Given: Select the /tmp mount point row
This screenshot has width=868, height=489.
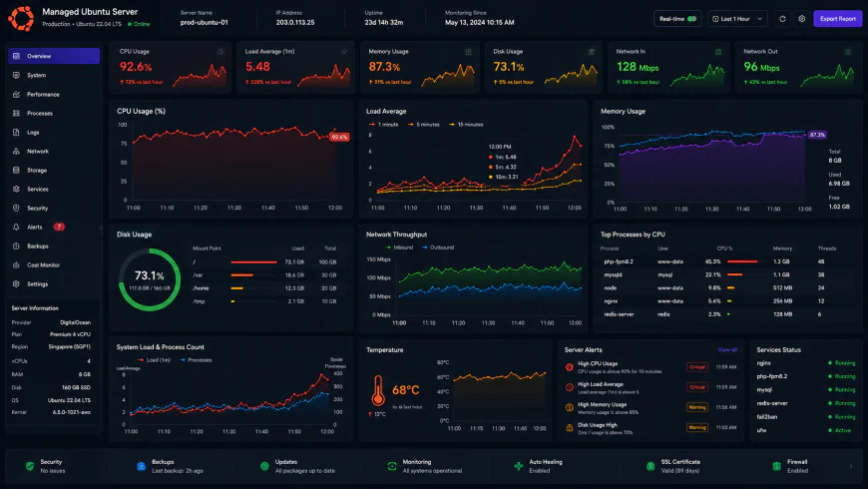Looking at the screenshot, I should [264, 301].
